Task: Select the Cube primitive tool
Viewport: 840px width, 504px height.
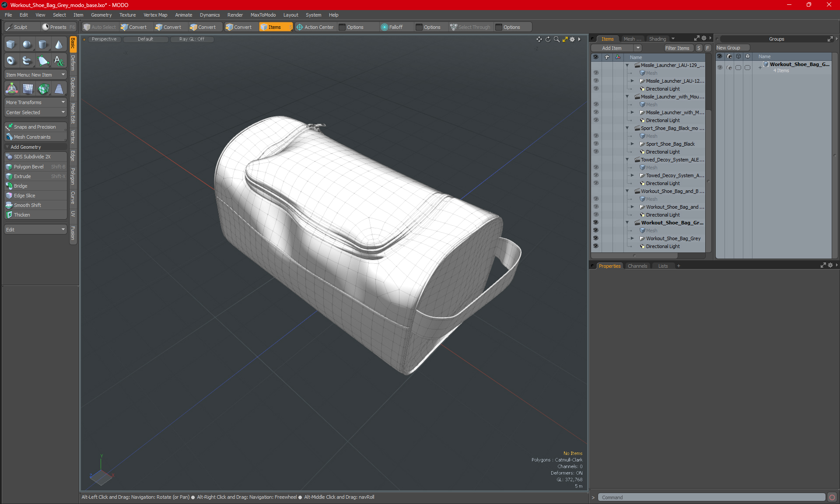Action: click(11, 44)
